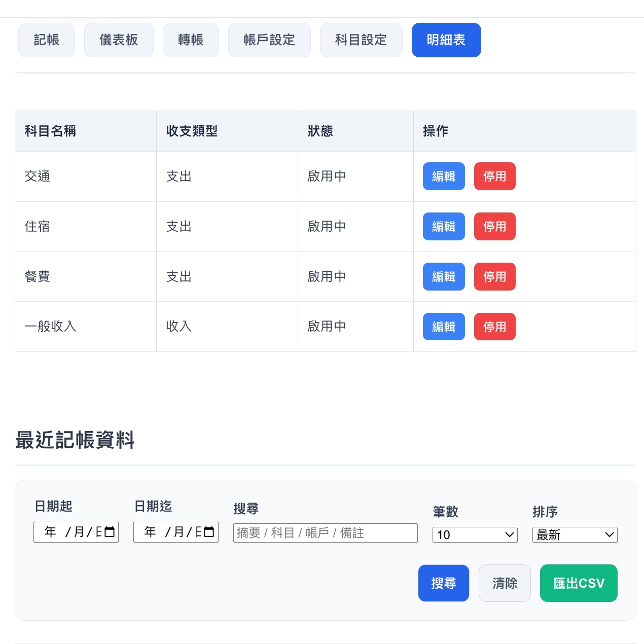Viewport: 644px width, 644px height.
Task: Select the 明細表 tab
Action: [446, 40]
